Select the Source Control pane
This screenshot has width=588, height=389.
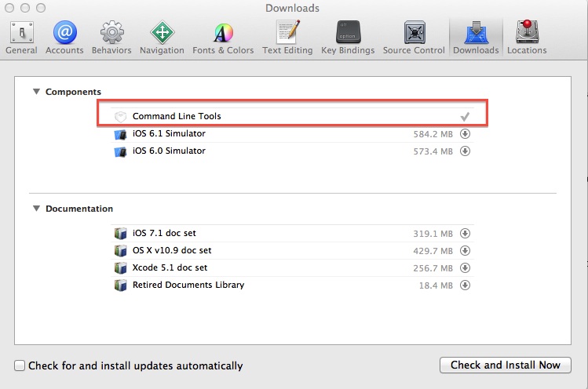click(414, 37)
